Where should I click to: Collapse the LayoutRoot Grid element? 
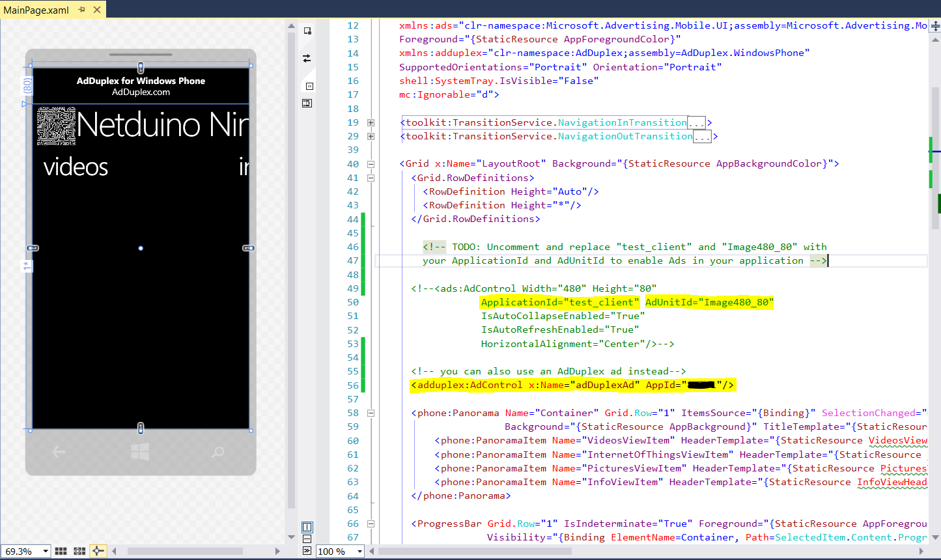pyautogui.click(x=371, y=164)
